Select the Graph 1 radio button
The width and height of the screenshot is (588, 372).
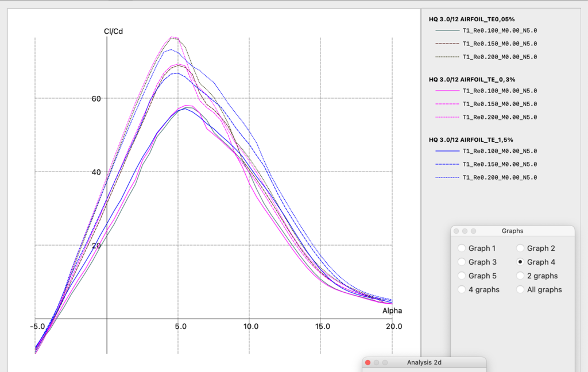click(462, 249)
